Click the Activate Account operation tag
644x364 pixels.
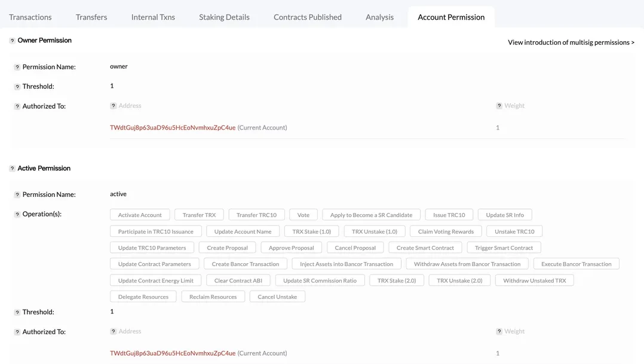(x=140, y=215)
